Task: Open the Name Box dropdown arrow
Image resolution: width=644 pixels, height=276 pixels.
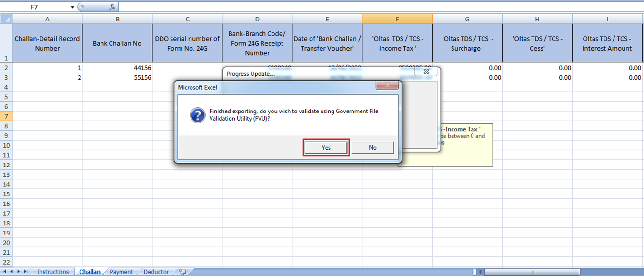Action: (72, 7)
